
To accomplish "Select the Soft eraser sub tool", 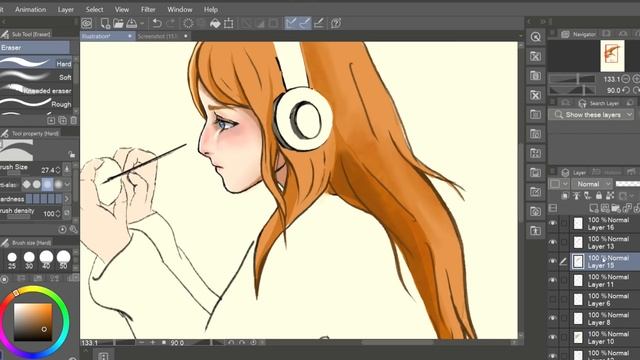I will pyautogui.click(x=36, y=76).
